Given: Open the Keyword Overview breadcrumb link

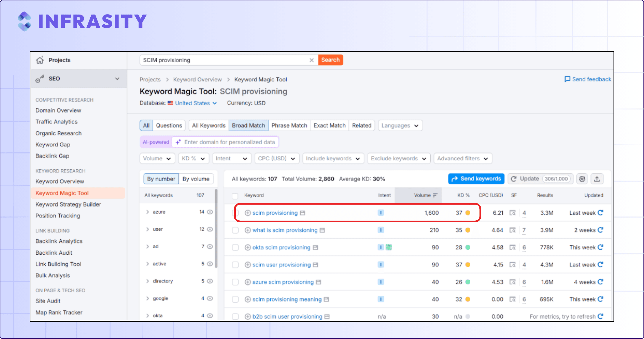Looking at the screenshot, I should (197, 80).
